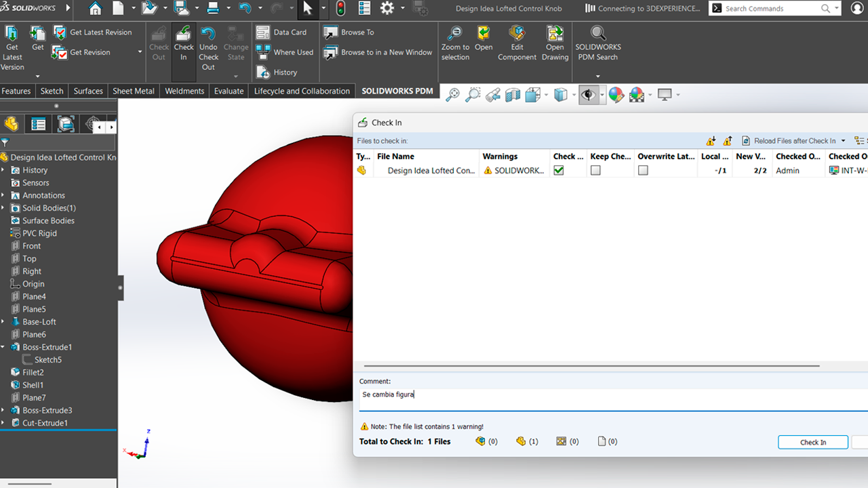Click the ConfigurationManager tab icon
This screenshot has width=868, height=488.
(x=66, y=124)
